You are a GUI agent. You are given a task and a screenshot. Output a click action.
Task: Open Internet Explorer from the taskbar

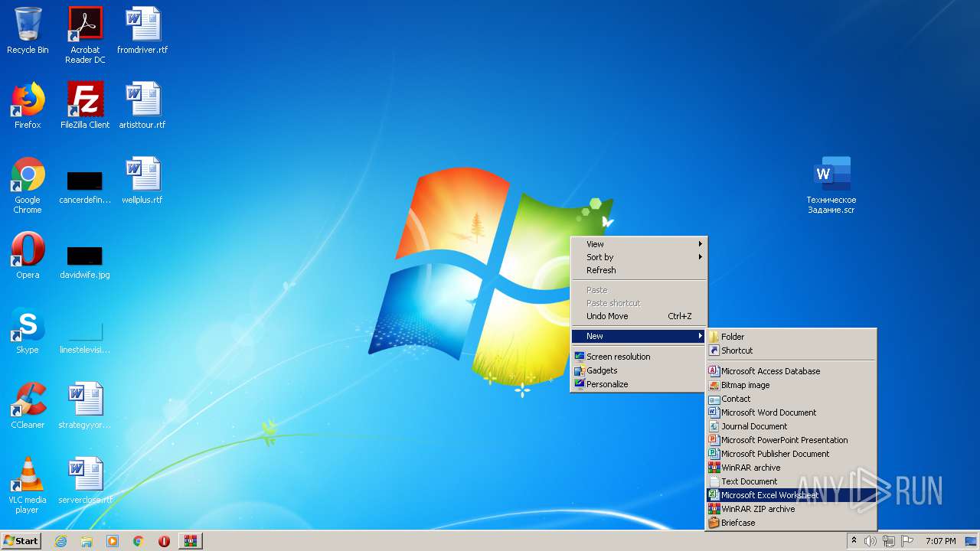(60, 541)
